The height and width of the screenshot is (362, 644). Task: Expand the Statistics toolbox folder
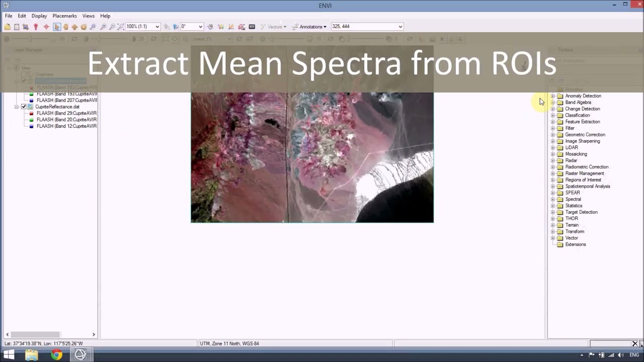point(552,206)
